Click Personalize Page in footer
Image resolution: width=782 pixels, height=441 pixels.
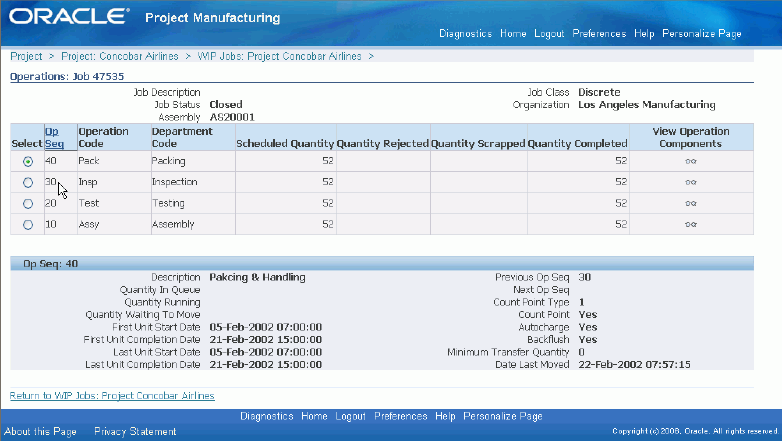(503, 416)
